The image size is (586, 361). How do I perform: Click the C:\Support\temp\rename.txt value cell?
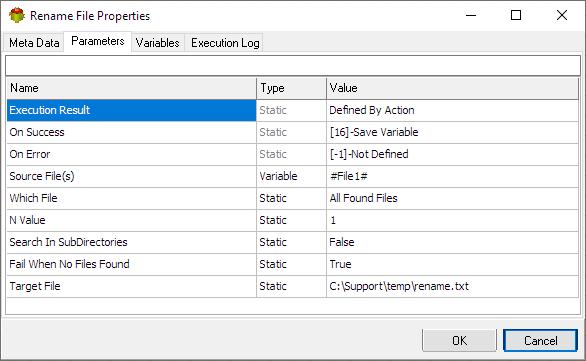pos(452,287)
